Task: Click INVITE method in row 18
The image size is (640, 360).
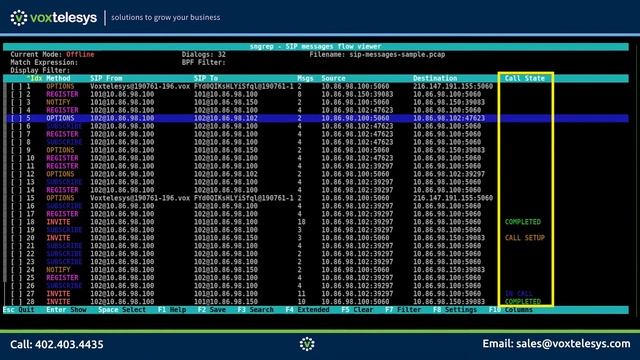Action: pyautogui.click(x=58, y=222)
